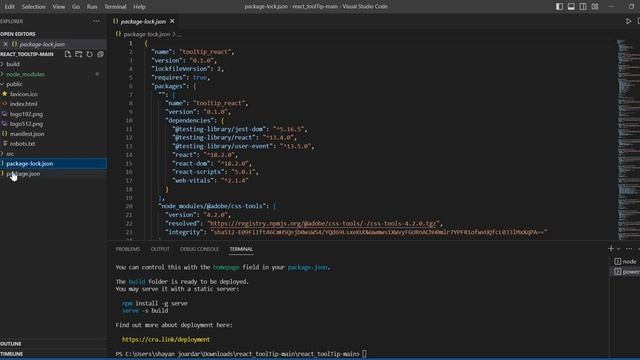Open logo512.png file name
The height and width of the screenshot is (360, 640).
point(26,124)
